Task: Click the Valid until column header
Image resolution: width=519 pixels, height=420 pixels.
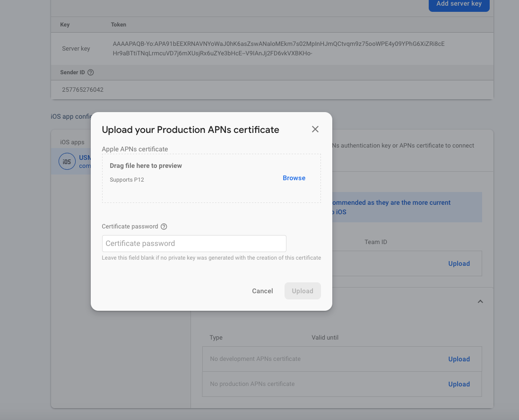Action: (325, 338)
